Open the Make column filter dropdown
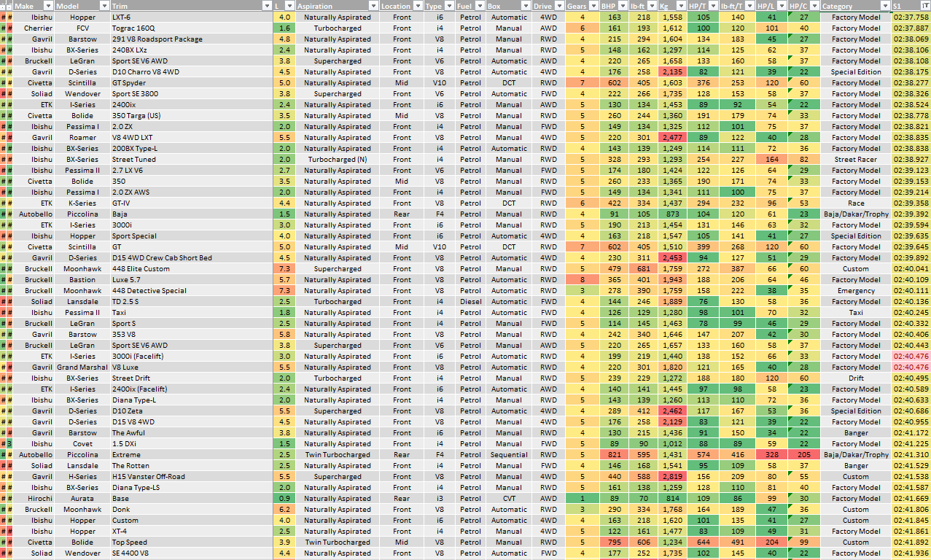This screenshot has height=560, width=931. pos(49,6)
